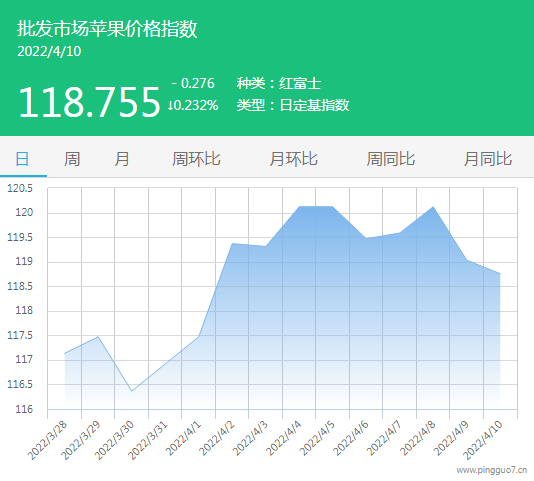Click the 类型：日定基指数 label
Screen dimensions: 534x481
tap(293, 105)
